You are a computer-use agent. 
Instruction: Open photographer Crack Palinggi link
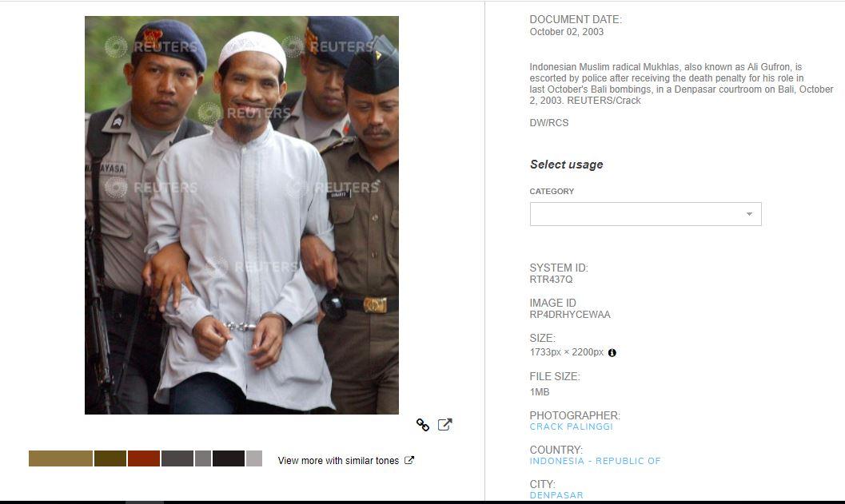[572, 427]
